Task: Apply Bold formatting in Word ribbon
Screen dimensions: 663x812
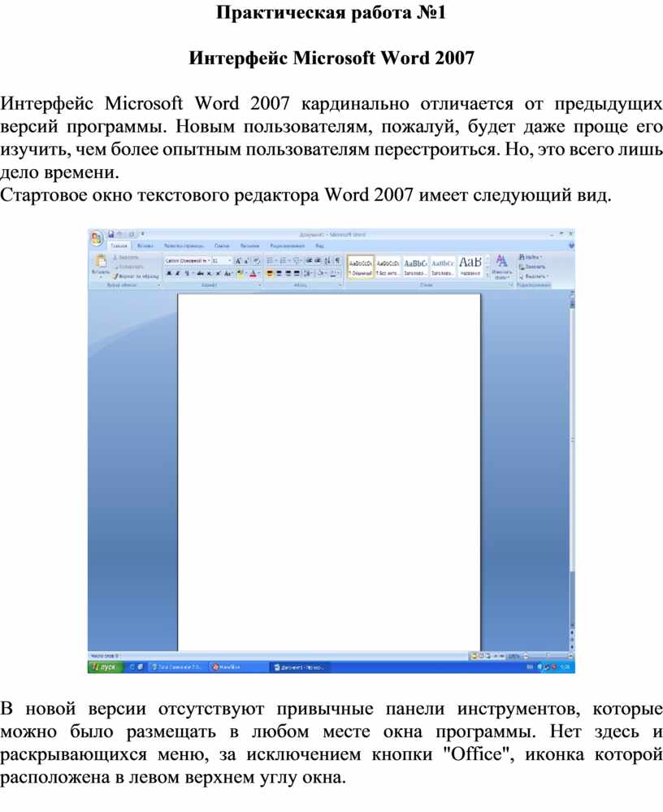Action: (x=169, y=273)
